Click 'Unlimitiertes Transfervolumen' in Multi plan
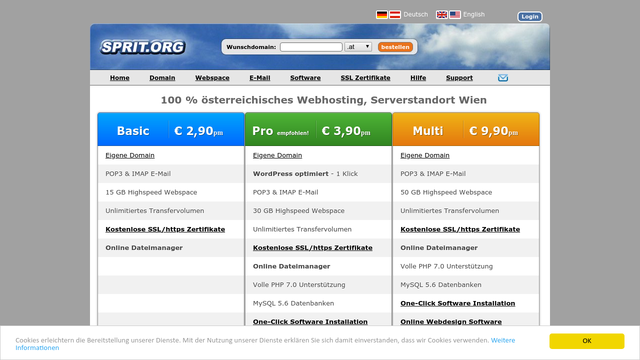The height and width of the screenshot is (360, 640). (450, 211)
